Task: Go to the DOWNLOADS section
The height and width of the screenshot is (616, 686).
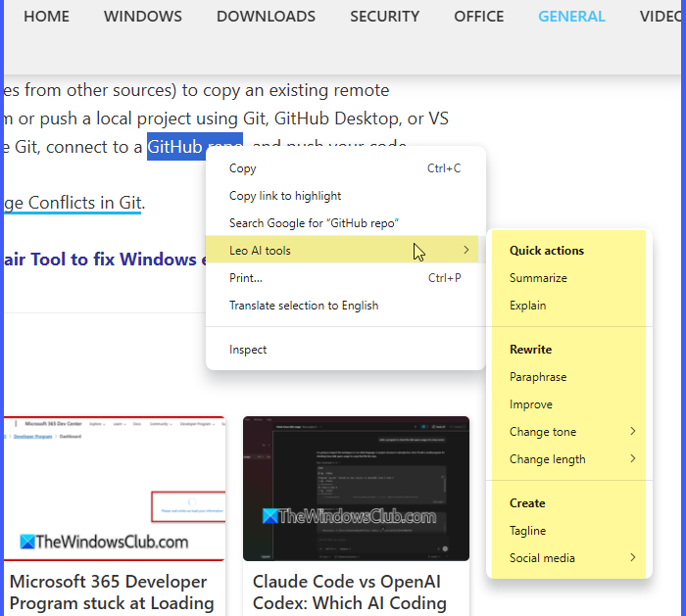Action: coord(266,17)
